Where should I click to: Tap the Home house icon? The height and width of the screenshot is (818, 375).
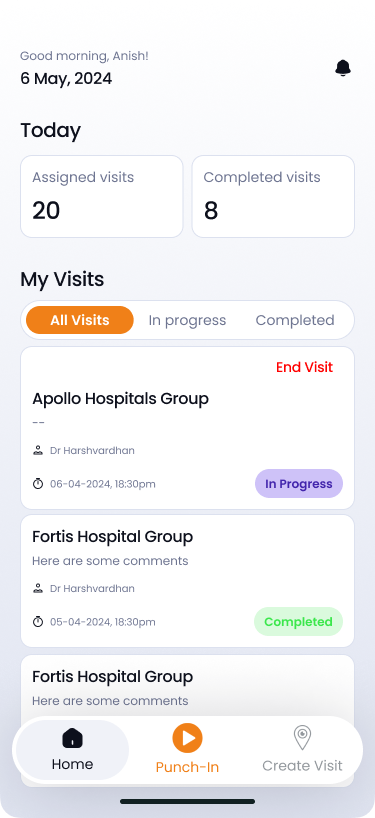(72, 738)
